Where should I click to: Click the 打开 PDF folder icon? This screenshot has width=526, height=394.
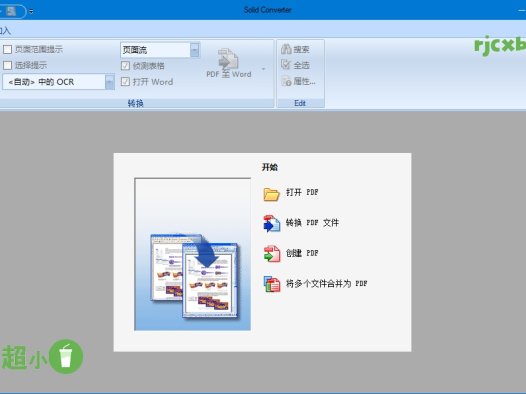(271, 194)
